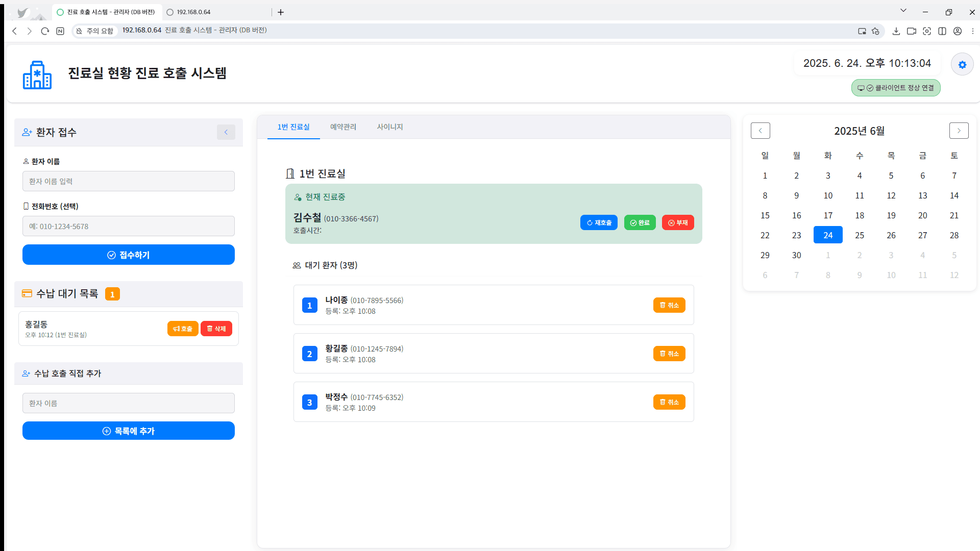Switch to the 예약관리 tab

(343, 127)
